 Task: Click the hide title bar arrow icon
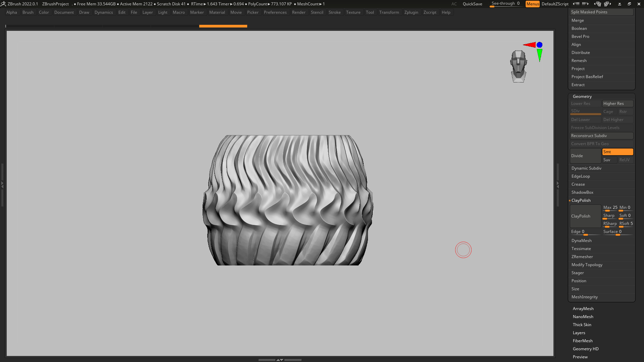[x=620, y=4]
